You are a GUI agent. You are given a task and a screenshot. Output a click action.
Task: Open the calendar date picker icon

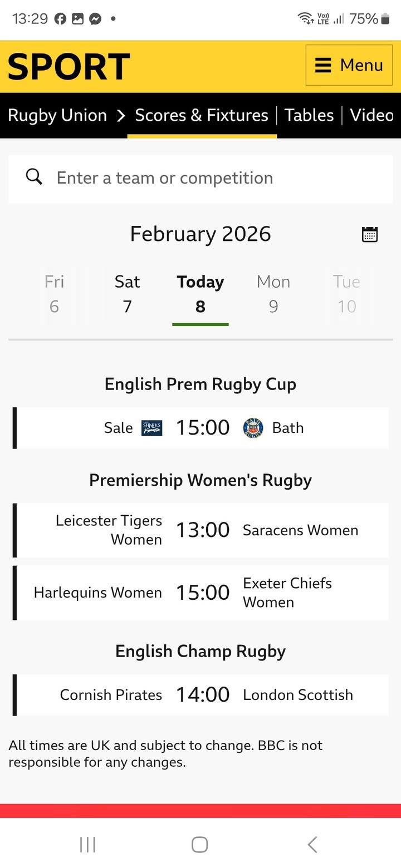pyautogui.click(x=370, y=234)
